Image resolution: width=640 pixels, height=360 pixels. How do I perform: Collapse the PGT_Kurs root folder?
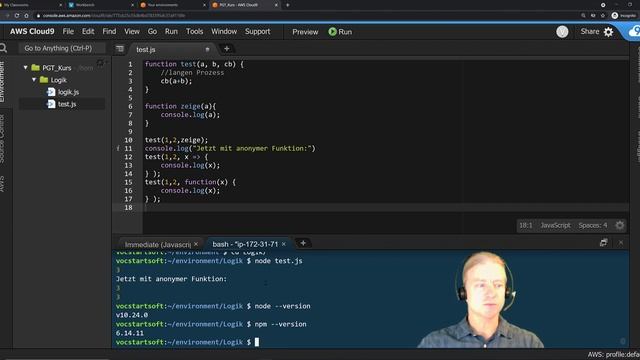coord(25,68)
